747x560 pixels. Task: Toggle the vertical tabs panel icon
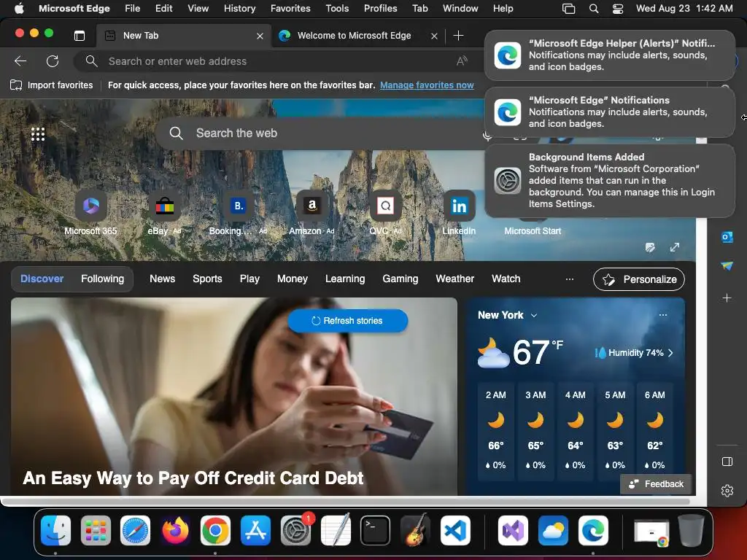[80, 36]
